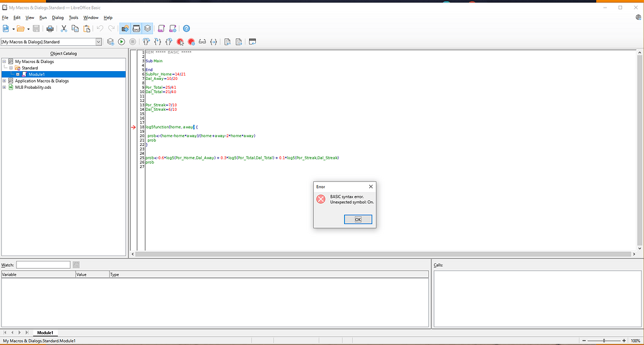Click the Step Over icon
Viewport: 644px width, 345px height.
pos(146,42)
